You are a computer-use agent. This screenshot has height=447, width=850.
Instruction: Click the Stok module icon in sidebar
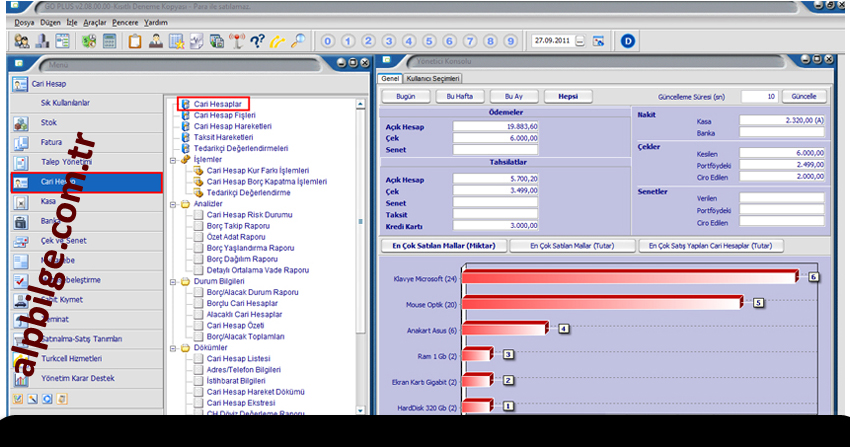[x=22, y=124]
